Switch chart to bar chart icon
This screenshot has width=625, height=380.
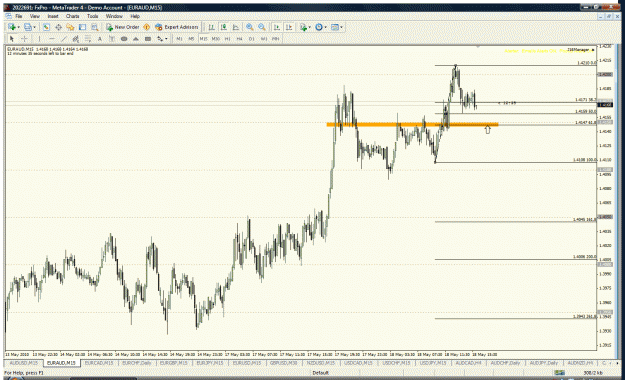point(212,27)
